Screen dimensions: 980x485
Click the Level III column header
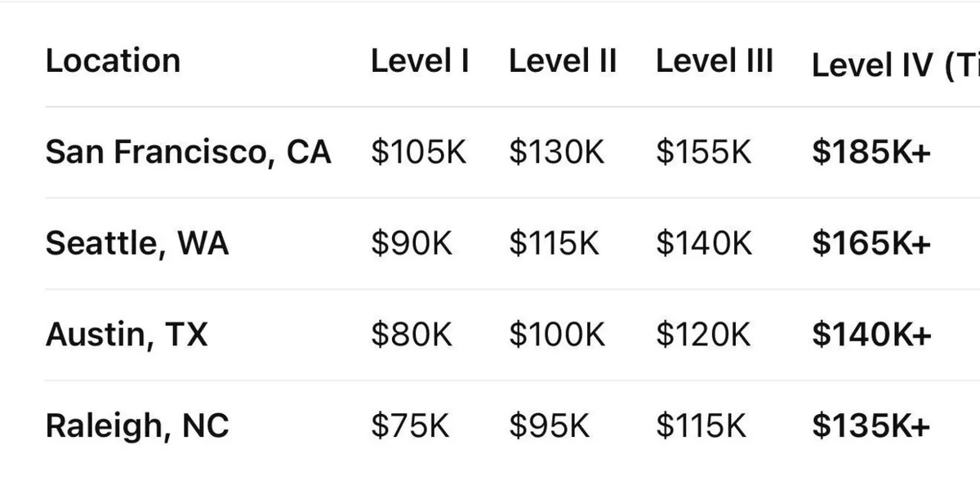pos(715,61)
